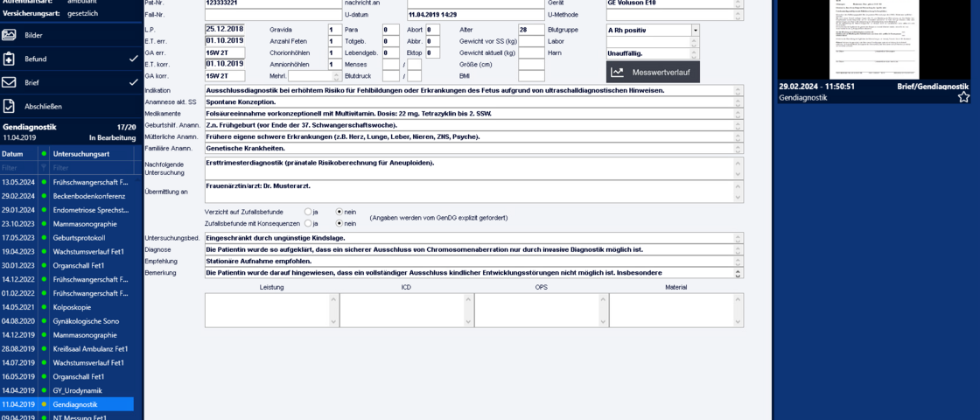Open the Bilder section in sidebar
This screenshot has width=980, height=420.
(66, 35)
